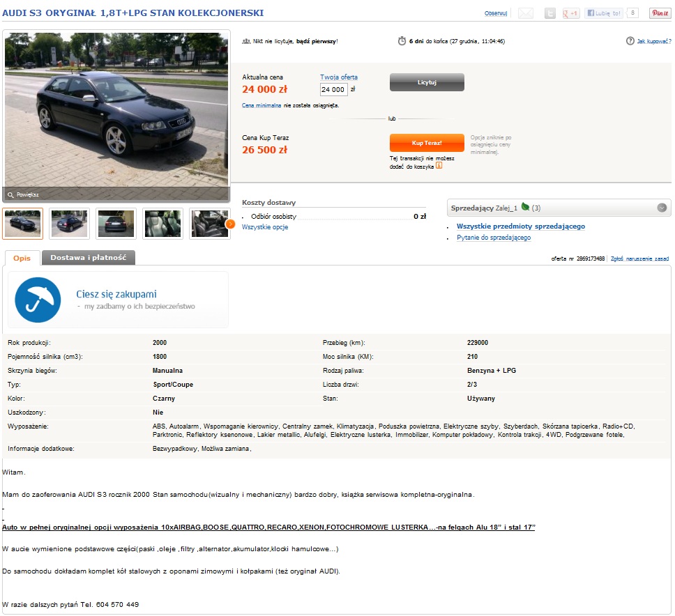
Task: Click orange next-thumbnails arrow
Action: pos(230,224)
